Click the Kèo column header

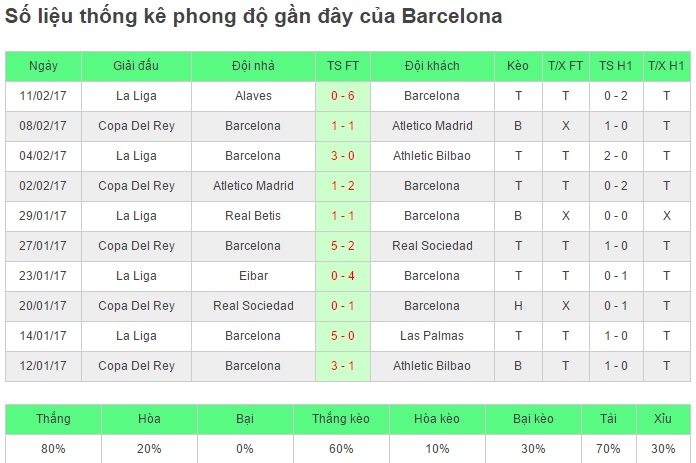(518, 66)
